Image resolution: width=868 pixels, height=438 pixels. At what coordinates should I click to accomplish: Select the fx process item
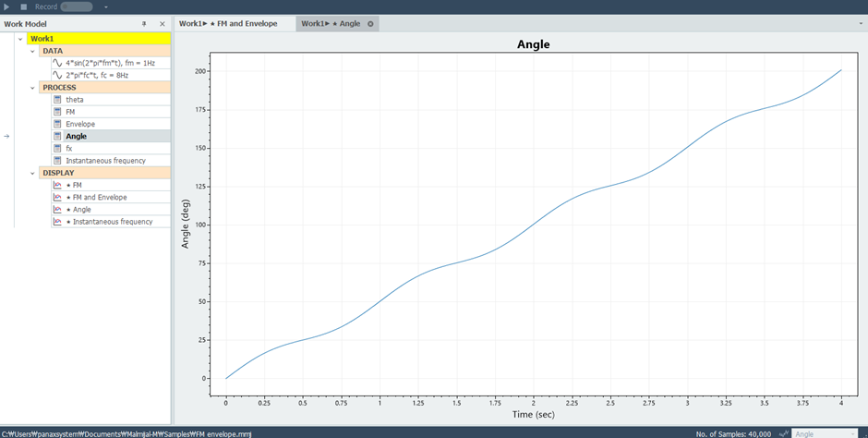point(111,149)
